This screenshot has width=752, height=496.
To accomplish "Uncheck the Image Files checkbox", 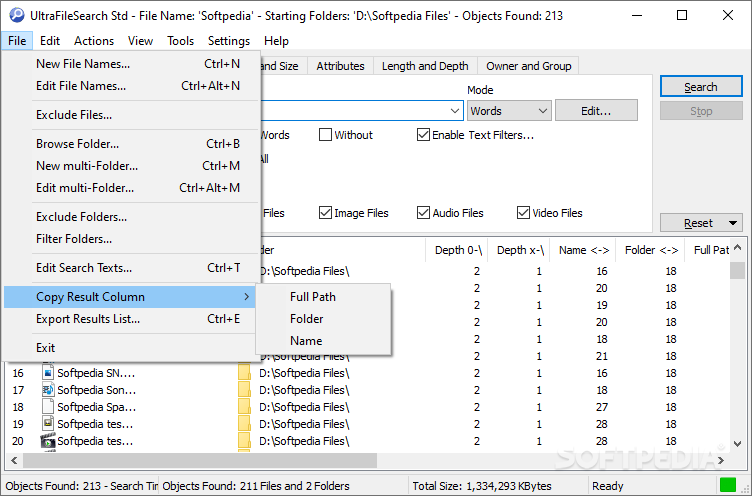I will click(x=325, y=213).
